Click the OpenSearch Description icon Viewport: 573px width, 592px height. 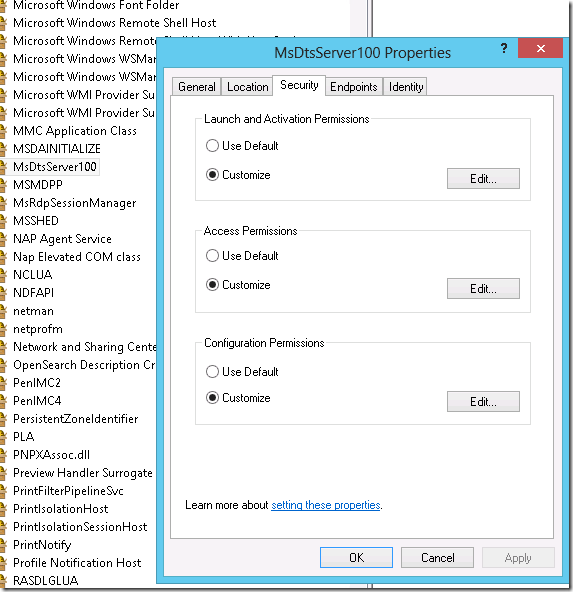click(3, 365)
